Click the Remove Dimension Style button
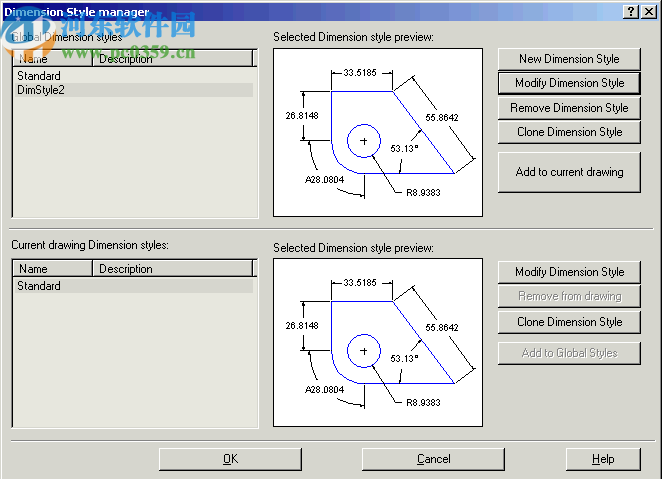 point(569,108)
